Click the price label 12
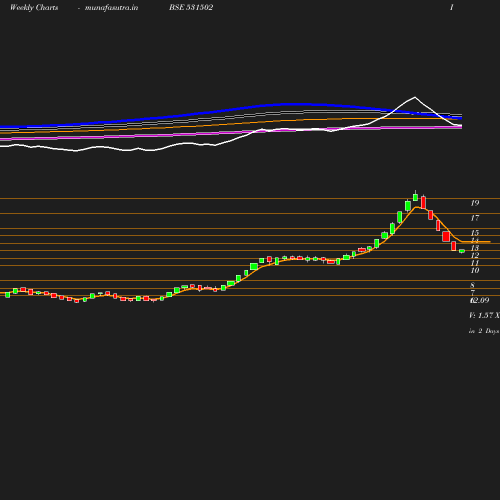This screenshot has height=500, width=500. [x=475, y=255]
